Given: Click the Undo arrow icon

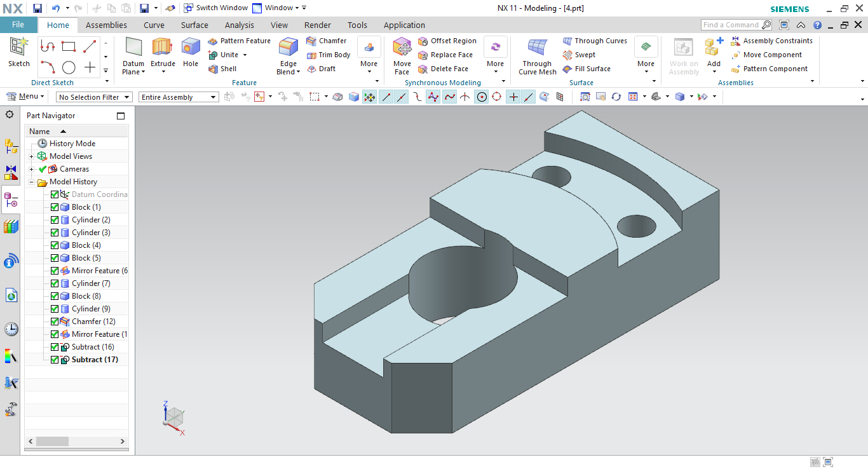Looking at the screenshot, I should [55, 8].
